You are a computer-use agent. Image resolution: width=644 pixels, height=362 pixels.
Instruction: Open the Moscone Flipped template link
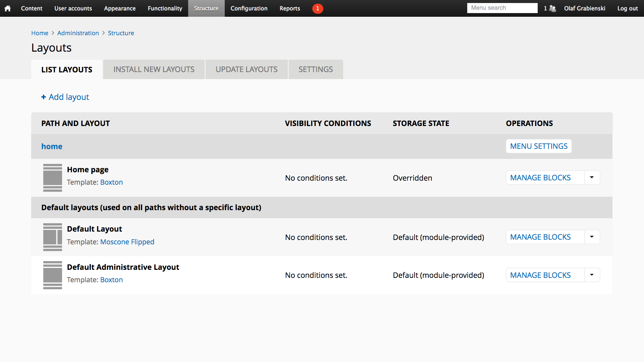click(x=127, y=242)
